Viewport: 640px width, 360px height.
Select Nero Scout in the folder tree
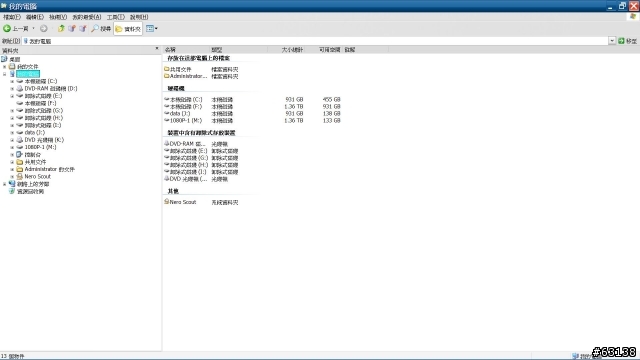click(37, 177)
